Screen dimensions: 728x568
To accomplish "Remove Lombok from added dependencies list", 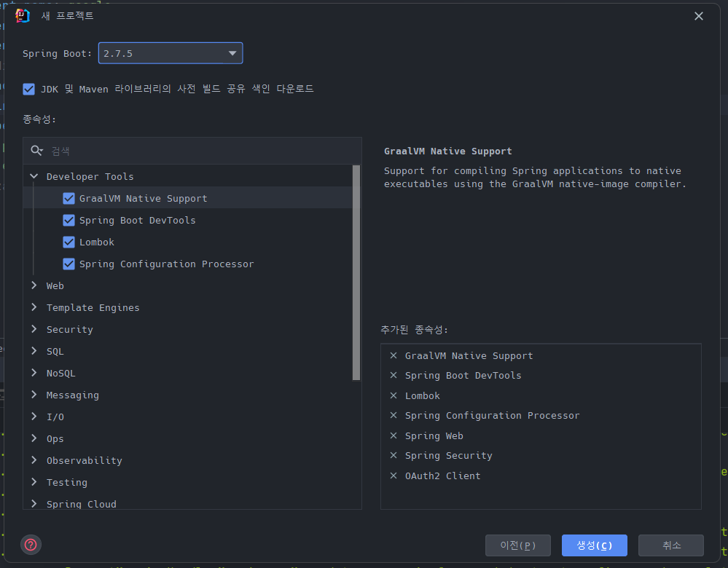I will [394, 395].
